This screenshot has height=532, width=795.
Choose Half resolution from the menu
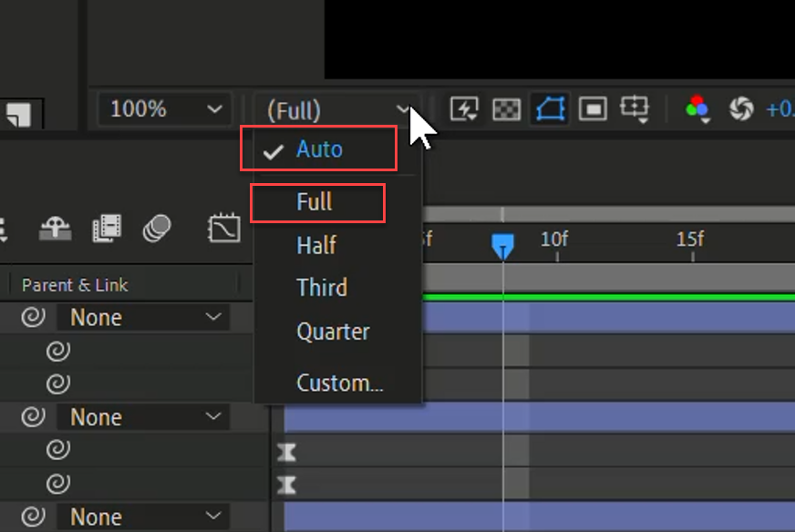316,245
